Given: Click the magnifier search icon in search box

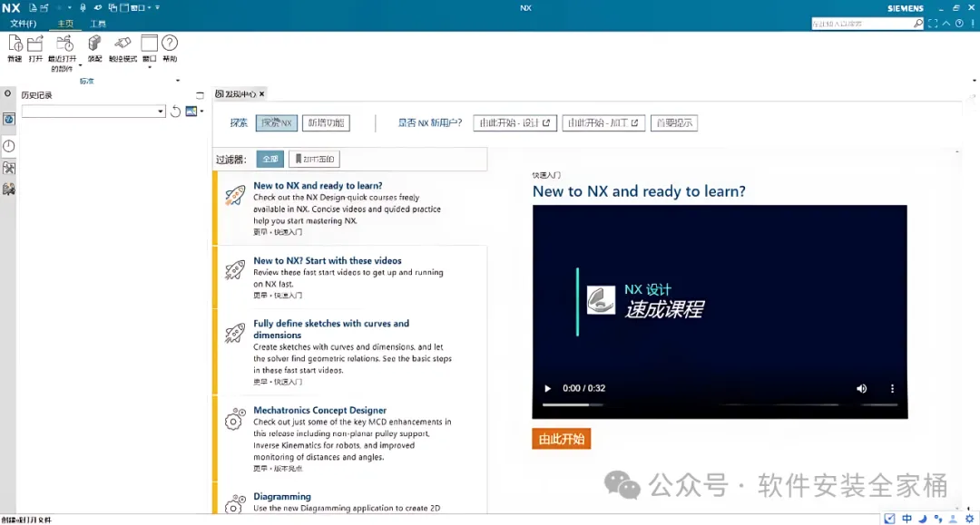Looking at the screenshot, I should (917, 24).
